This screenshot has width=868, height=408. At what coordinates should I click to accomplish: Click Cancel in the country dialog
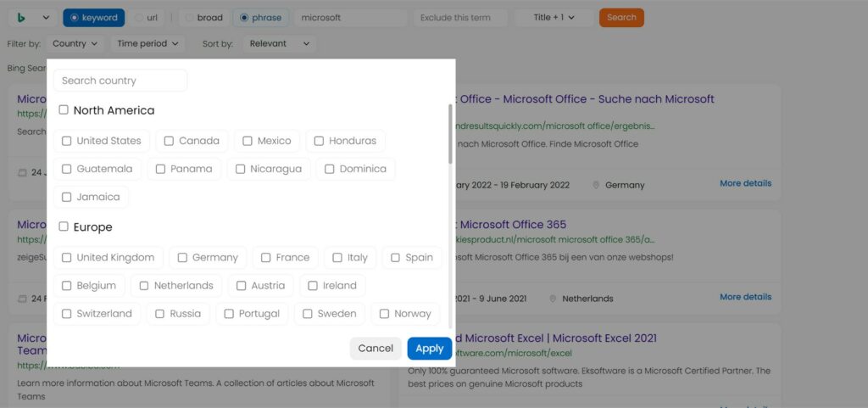(376, 349)
